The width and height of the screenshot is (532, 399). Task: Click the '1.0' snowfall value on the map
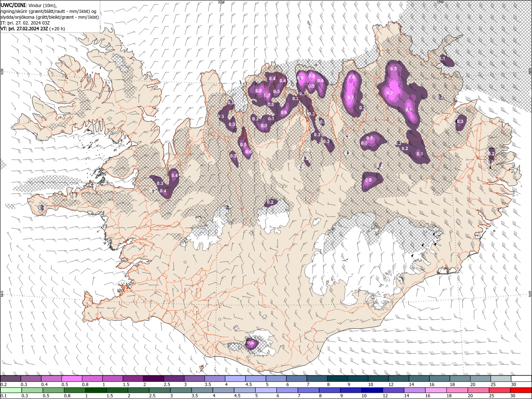(x=352, y=78)
